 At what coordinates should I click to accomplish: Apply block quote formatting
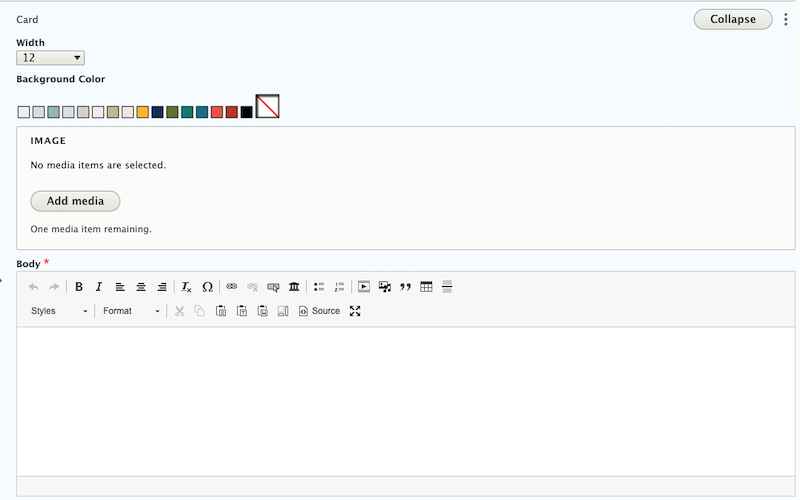(x=406, y=287)
